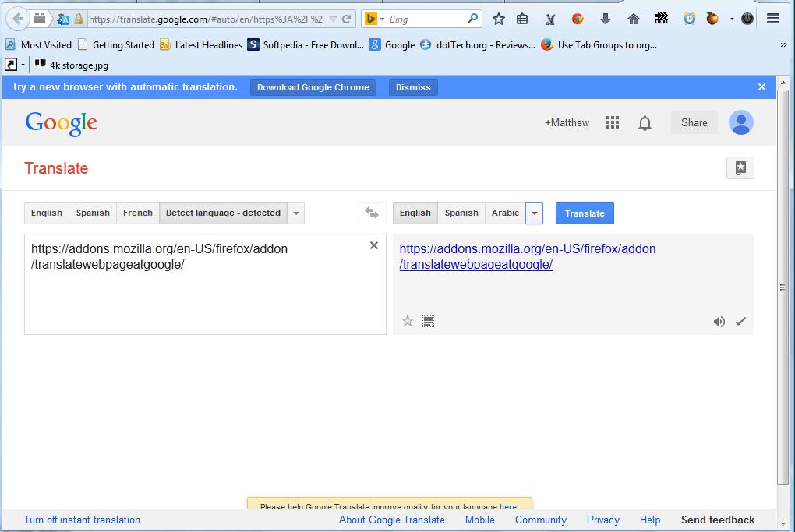
Task: Open dotTech.org Reviews bookmark
Action: click(x=478, y=44)
